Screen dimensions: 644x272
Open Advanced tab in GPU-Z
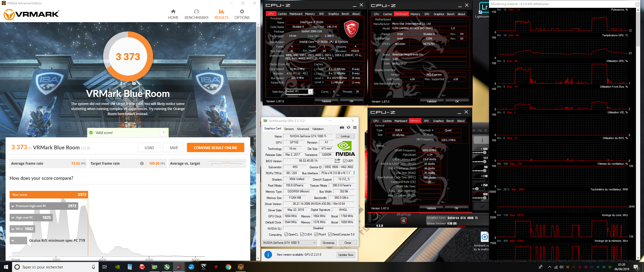coord(303,129)
